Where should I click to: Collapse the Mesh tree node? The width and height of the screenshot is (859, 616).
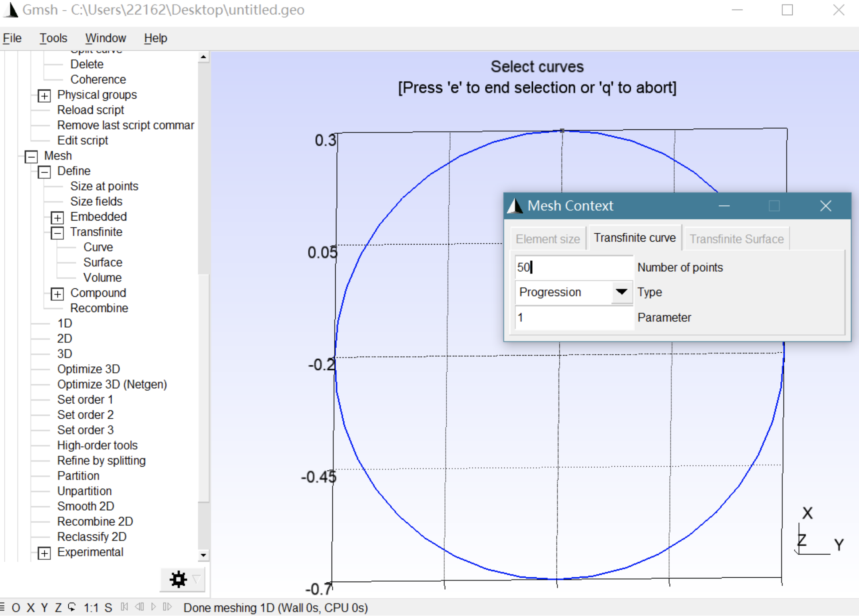point(31,156)
